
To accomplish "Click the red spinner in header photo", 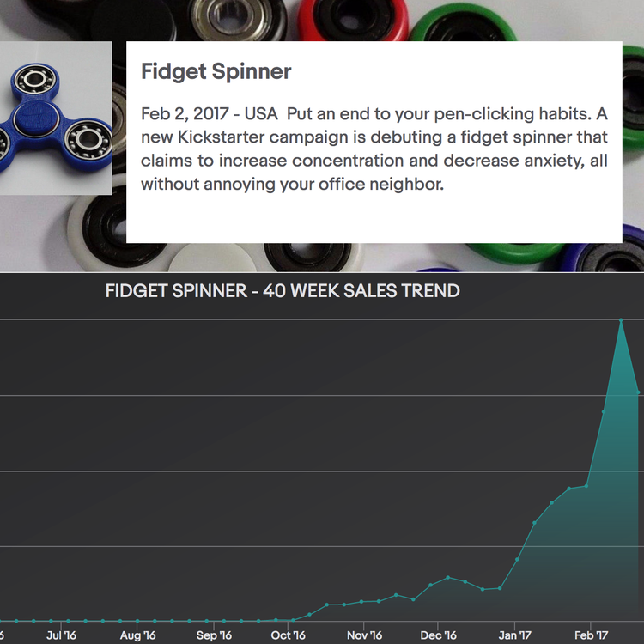I will pyautogui.click(x=353, y=20).
